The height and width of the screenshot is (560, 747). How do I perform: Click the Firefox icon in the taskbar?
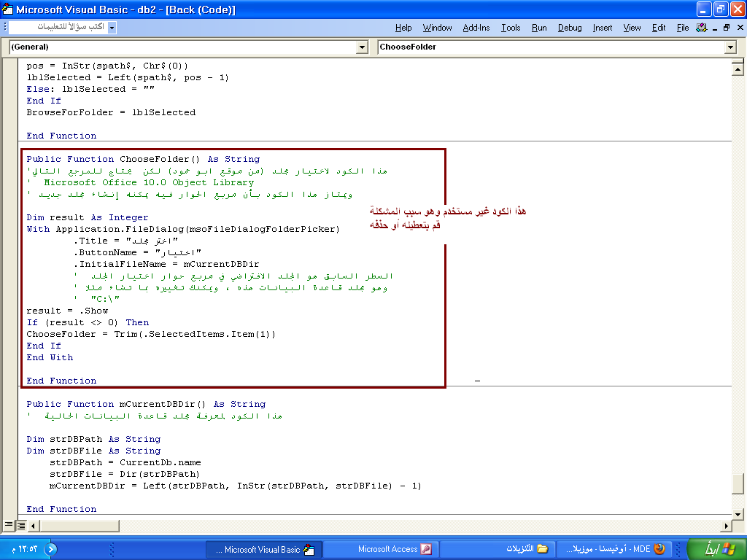coord(659,549)
